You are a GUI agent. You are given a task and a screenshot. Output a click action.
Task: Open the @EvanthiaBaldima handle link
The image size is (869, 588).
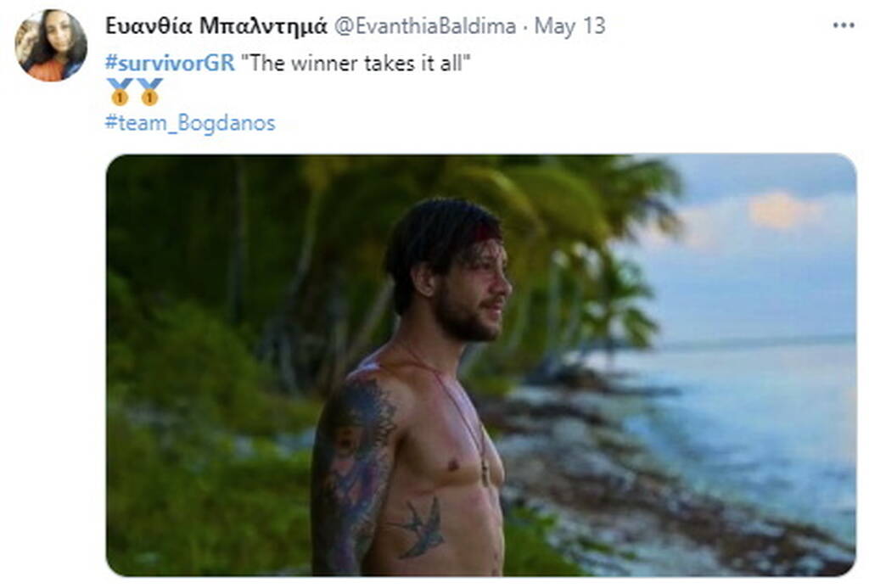coord(425,26)
